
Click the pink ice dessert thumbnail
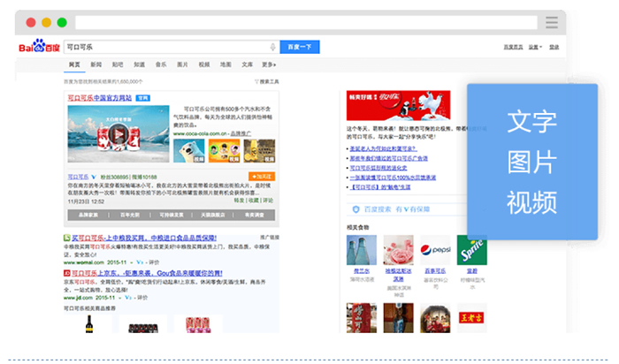(398, 250)
